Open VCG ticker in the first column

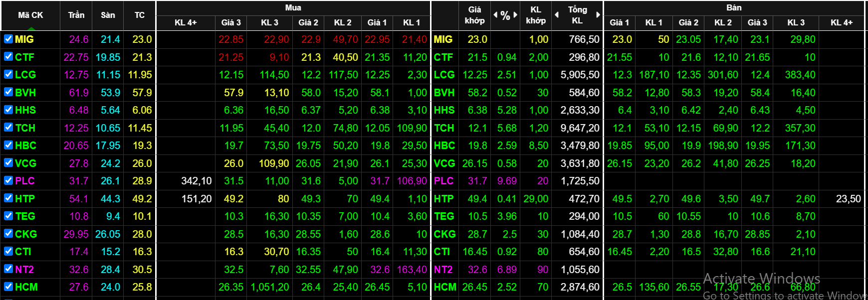point(25,163)
